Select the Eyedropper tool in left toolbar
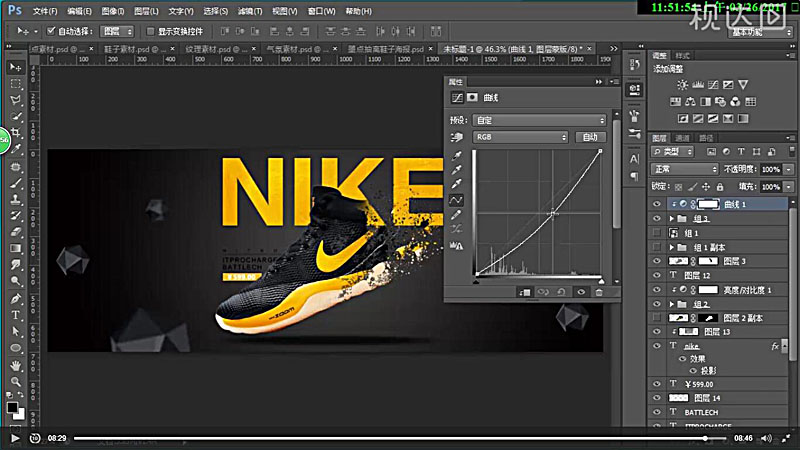Screen dimensions: 800x450 coord(16,149)
